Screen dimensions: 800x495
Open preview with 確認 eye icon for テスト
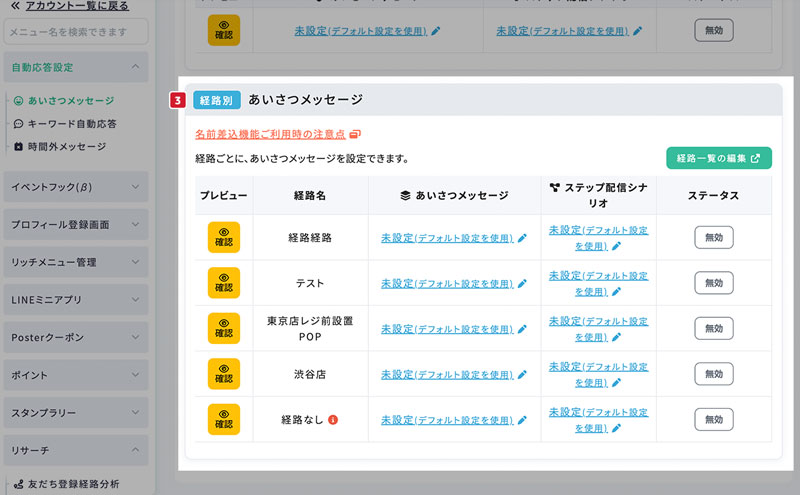(224, 283)
